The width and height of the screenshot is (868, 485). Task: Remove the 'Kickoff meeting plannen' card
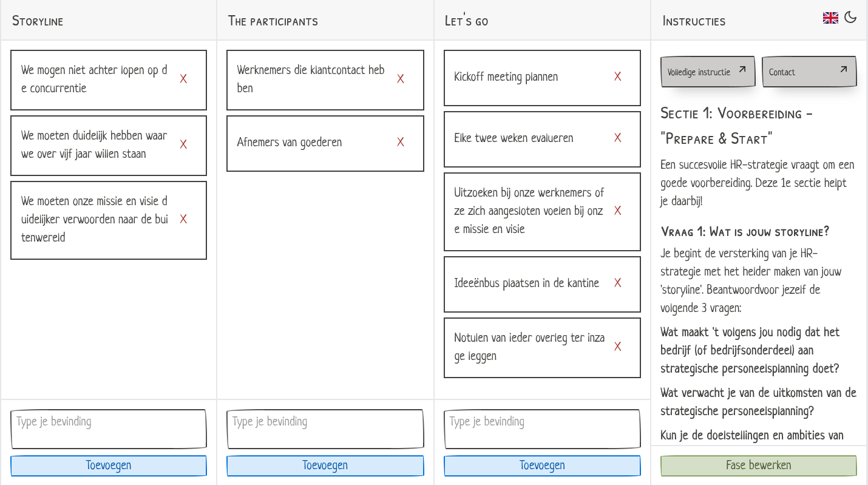[618, 76]
